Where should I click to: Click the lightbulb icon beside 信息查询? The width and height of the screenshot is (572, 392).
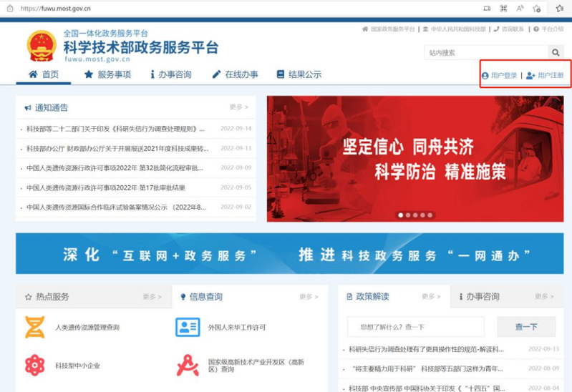pyautogui.click(x=183, y=297)
